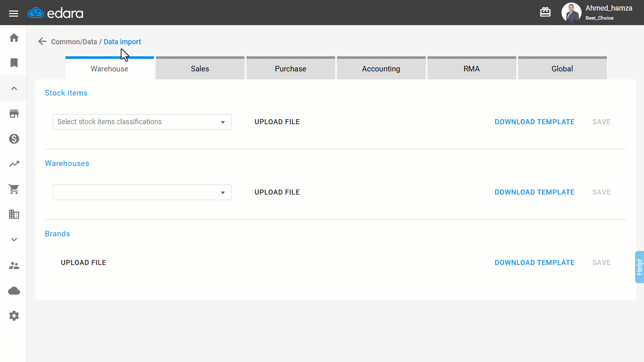Screen dimensions: 644x362
Task: Upload file for Brands
Action: coord(84,262)
